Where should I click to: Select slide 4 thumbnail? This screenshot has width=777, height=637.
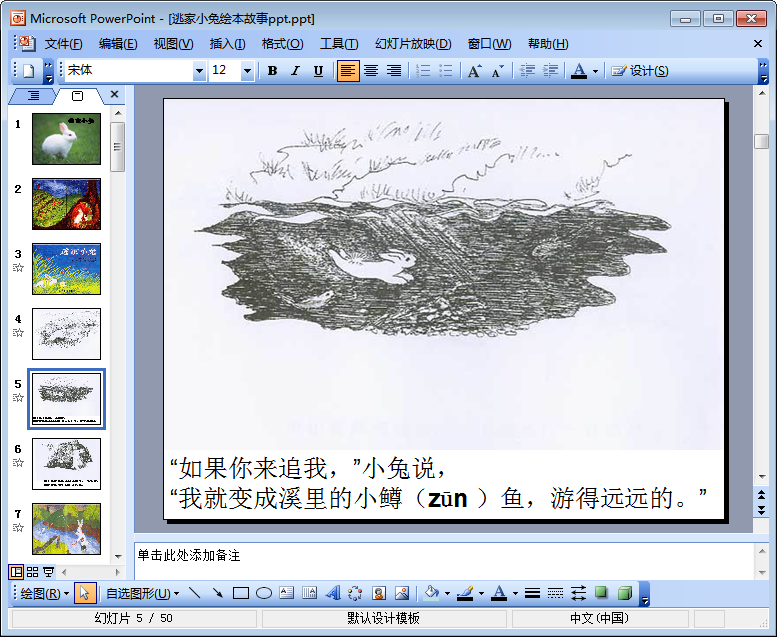(66, 334)
